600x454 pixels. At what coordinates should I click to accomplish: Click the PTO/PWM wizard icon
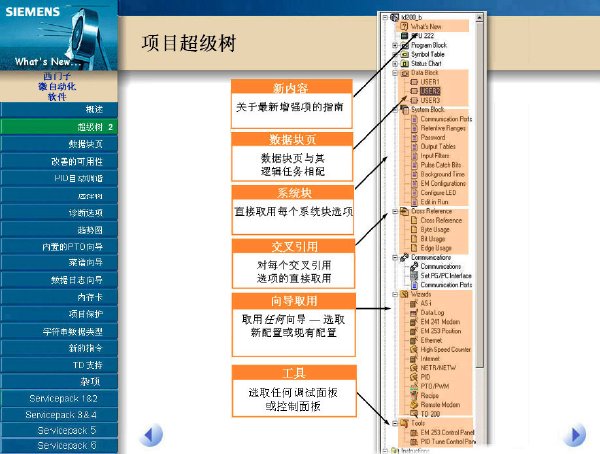(414, 386)
